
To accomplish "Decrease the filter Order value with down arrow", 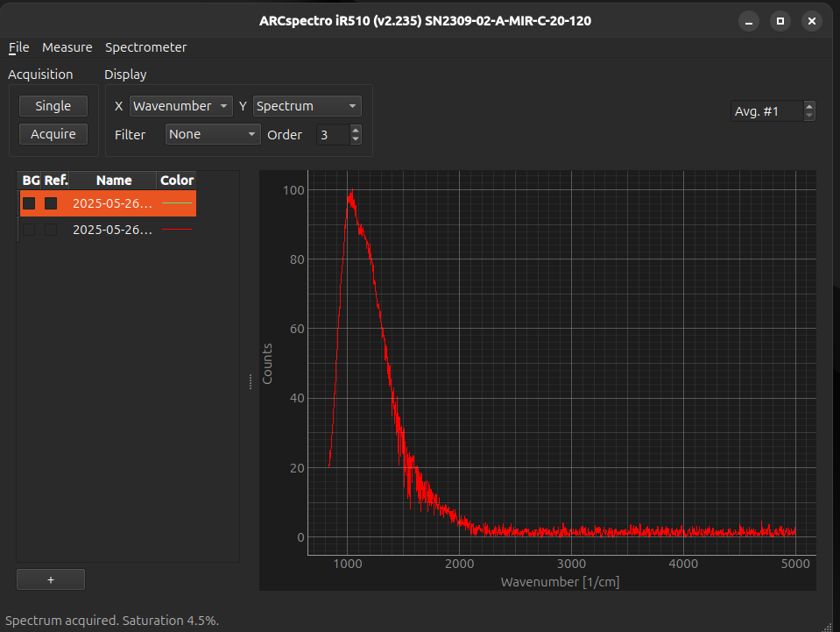I will pyautogui.click(x=355, y=139).
